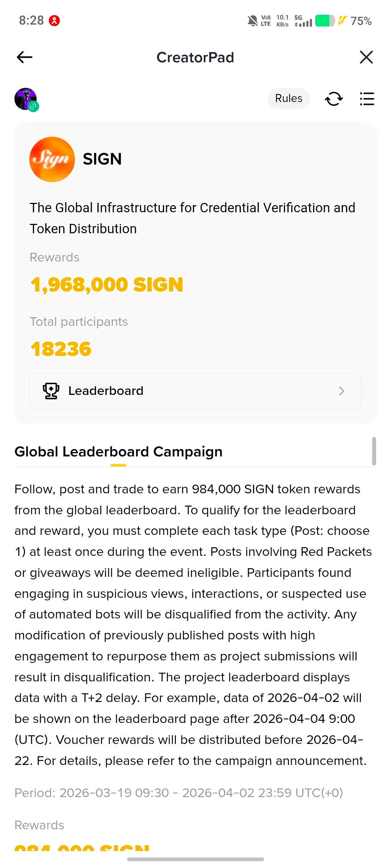Tap the battery status icon

coord(325,21)
